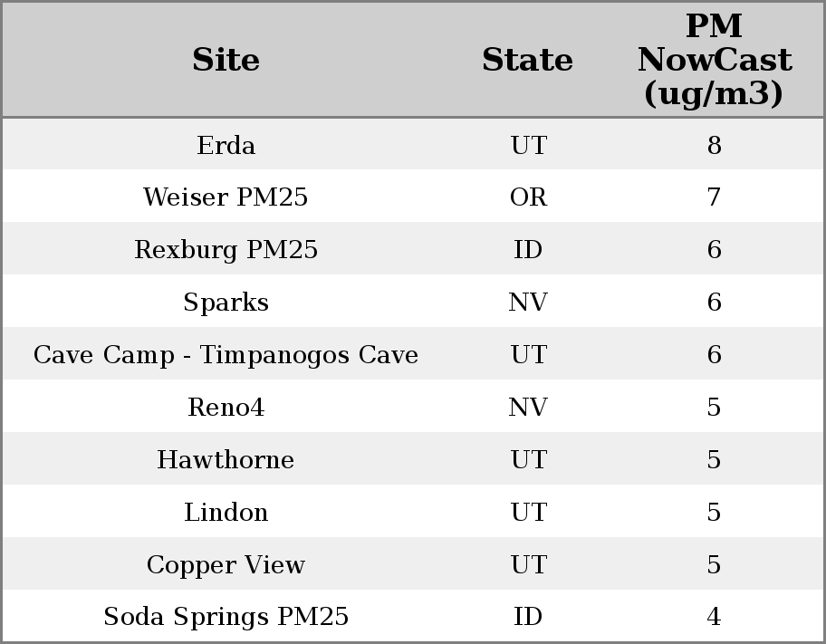Select the Erda site cell
The width and height of the screenshot is (826, 644).
(x=226, y=145)
